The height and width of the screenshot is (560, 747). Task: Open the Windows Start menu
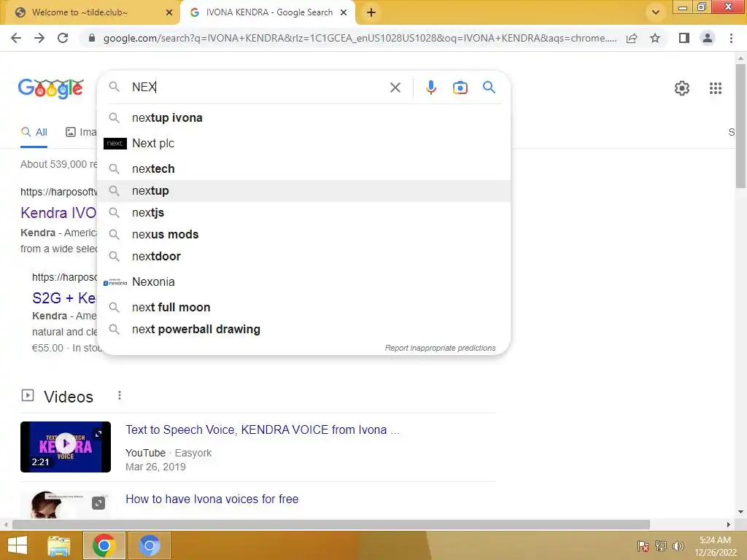pos(18,545)
